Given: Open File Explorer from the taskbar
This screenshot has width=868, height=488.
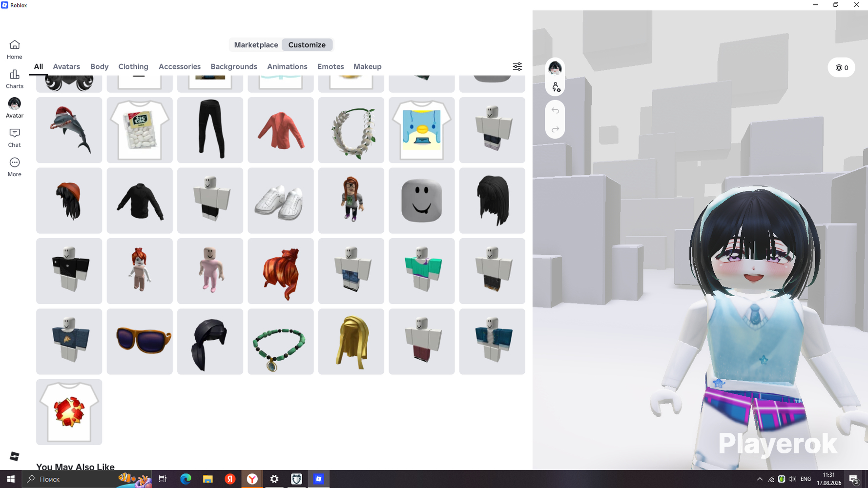Looking at the screenshot, I should pos(208,479).
